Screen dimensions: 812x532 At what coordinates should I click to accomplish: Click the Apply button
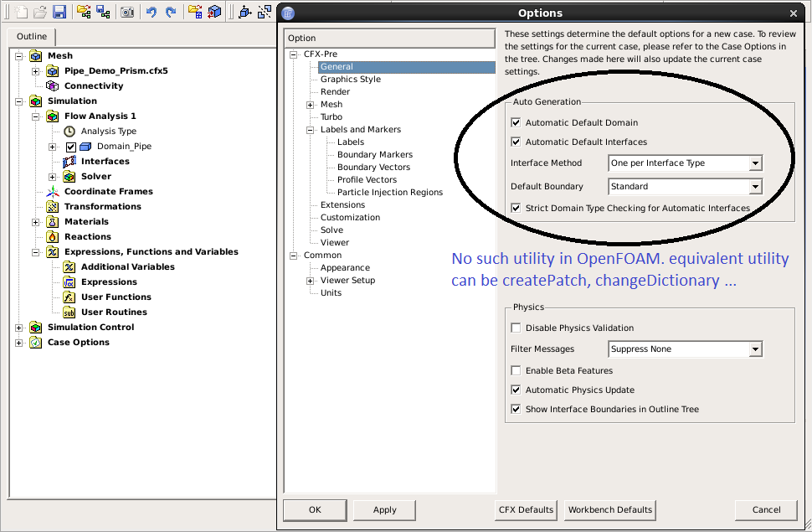pos(384,510)
